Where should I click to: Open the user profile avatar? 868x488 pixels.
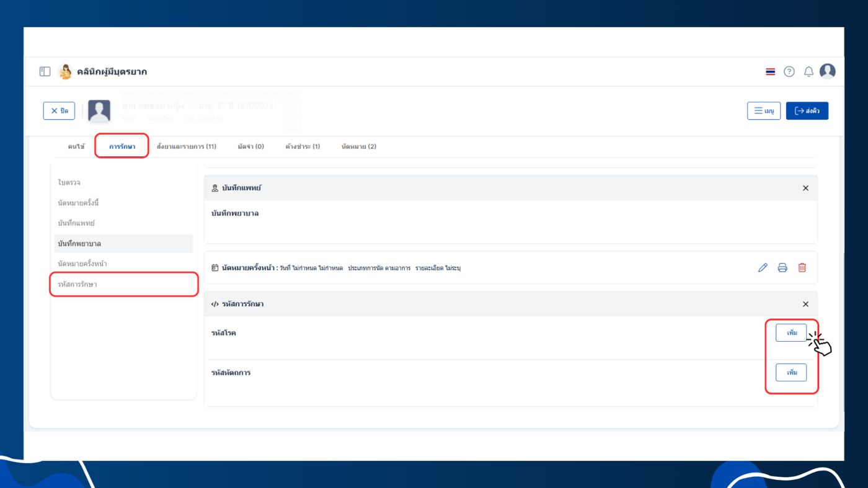(828, 71)
